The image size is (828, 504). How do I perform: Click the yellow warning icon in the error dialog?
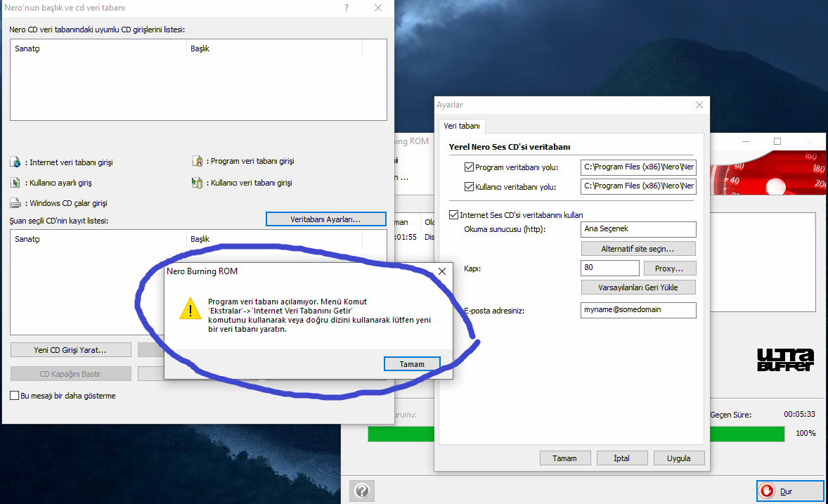click(190, 309)
